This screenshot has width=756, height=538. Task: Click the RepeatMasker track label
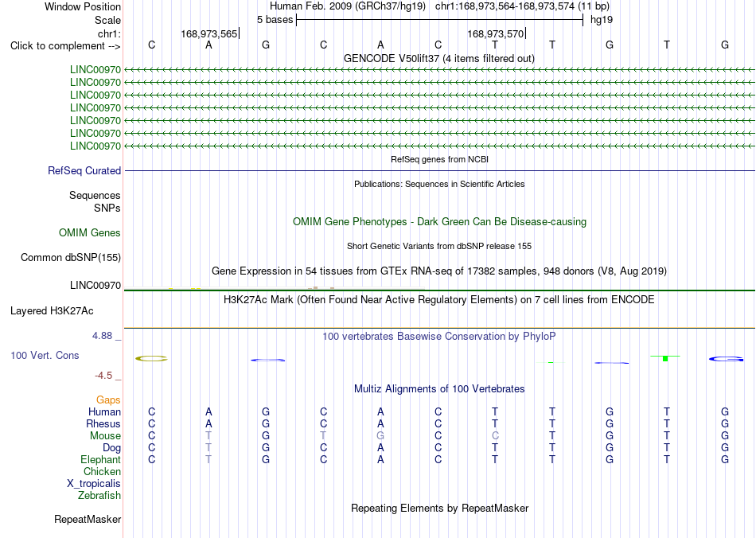pyautogui.click(x=88, y=519)
